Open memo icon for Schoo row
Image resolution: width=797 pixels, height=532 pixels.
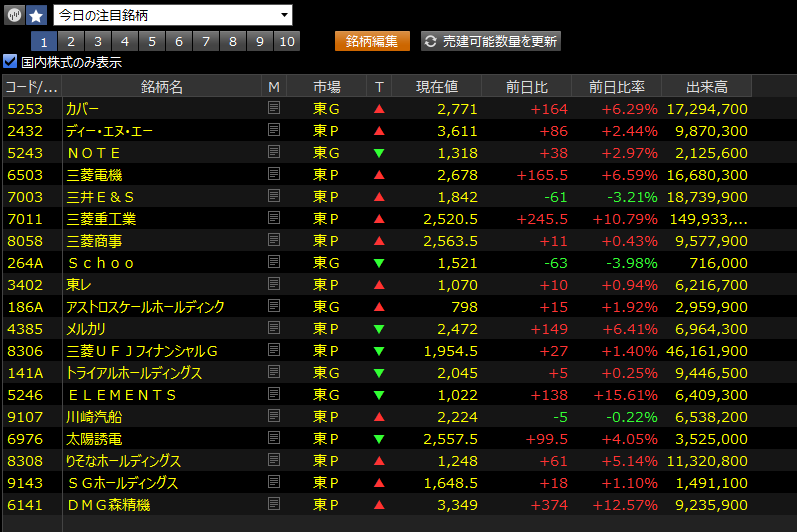tap(273, 262)
